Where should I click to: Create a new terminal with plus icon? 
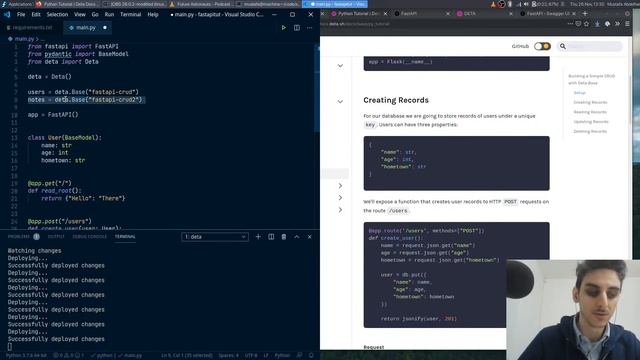258,237
